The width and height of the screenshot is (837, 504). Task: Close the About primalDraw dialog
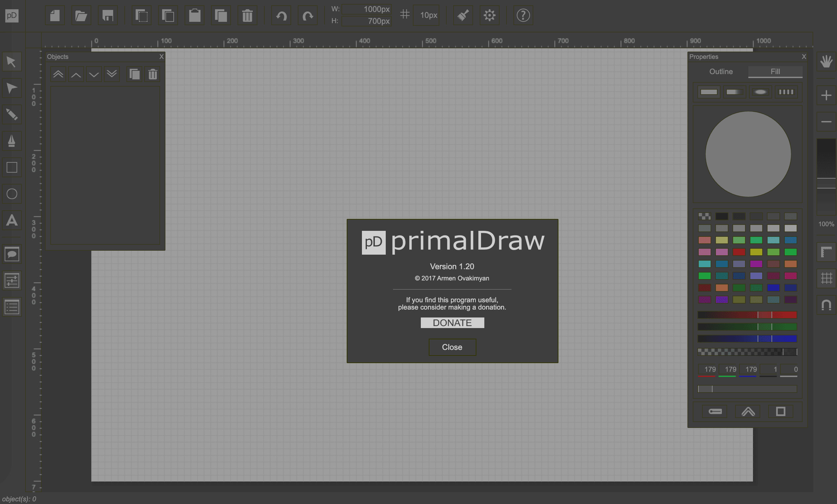tap(452, 347)
